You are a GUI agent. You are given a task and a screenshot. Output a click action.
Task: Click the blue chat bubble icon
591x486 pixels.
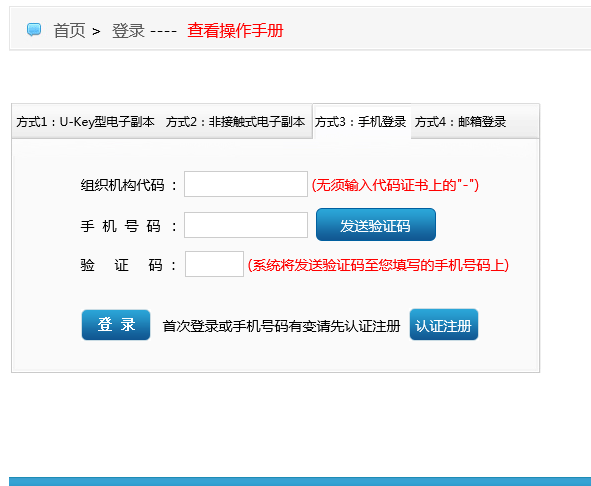pyautogui.click(x=34, y=29)
